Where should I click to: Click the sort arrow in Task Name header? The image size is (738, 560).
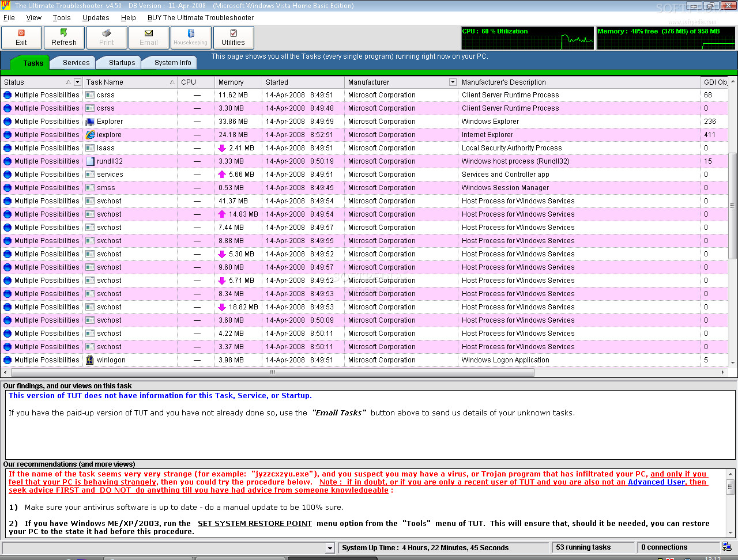tap(172, 82)
